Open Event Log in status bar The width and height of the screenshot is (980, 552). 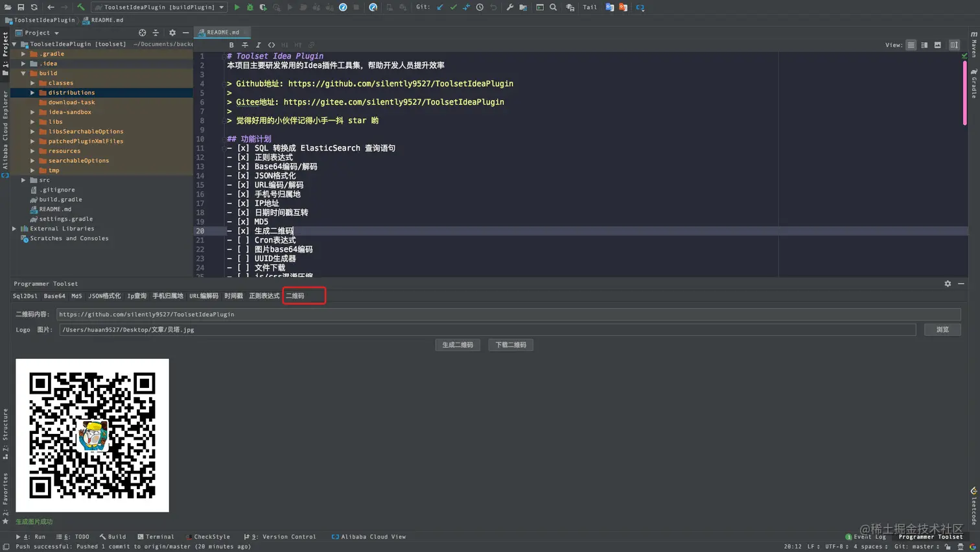click(x=865, y=537)
